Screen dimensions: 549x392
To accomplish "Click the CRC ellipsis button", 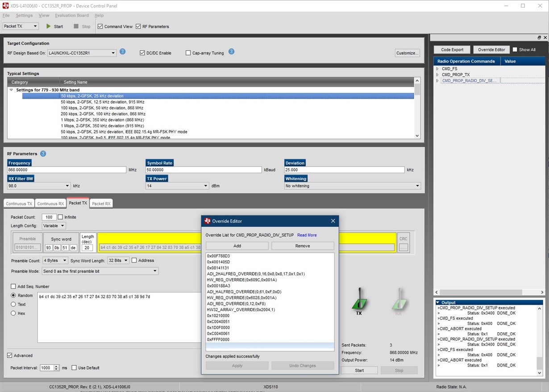I will point(403,247).
